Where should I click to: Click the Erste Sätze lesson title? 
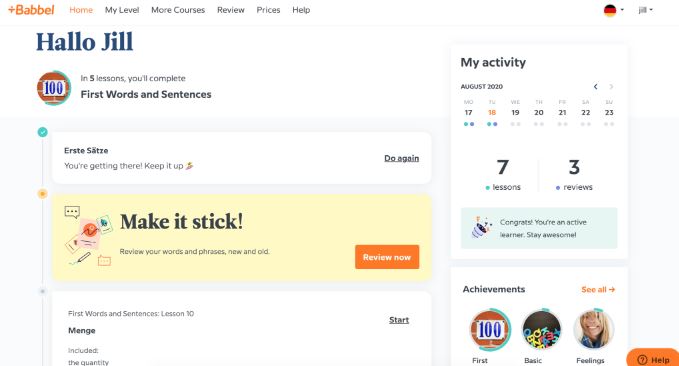(86, 150)
